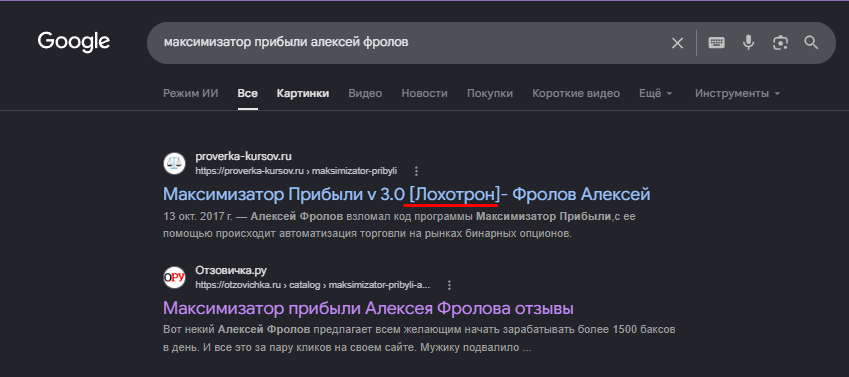
Task: Open Google Lens image search
Action: tap(780, 43)
